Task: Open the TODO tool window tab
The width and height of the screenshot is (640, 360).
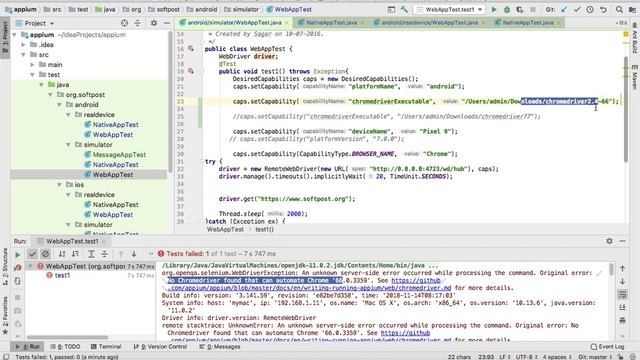Action: [65, 347]
